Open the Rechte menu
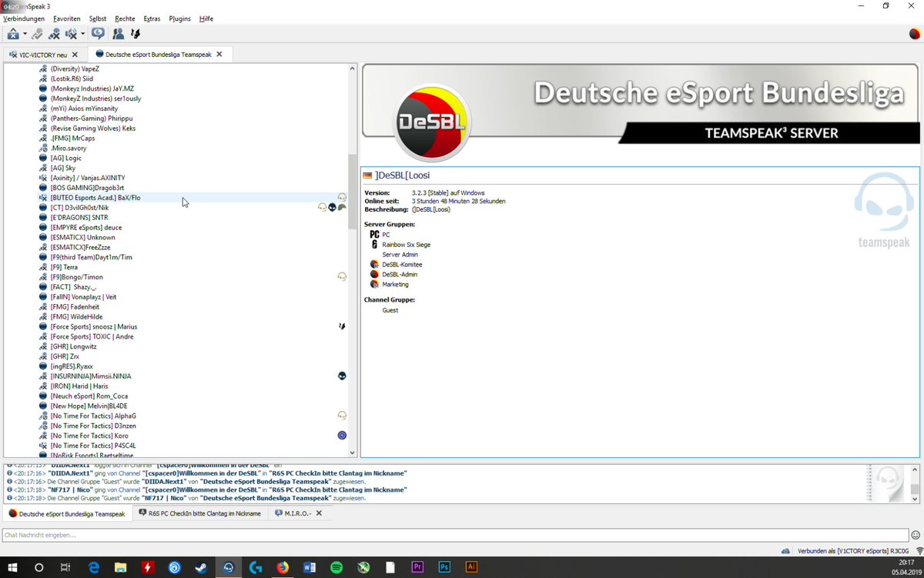This screenshot has width=924, height=578. click(x=125, y=18)
